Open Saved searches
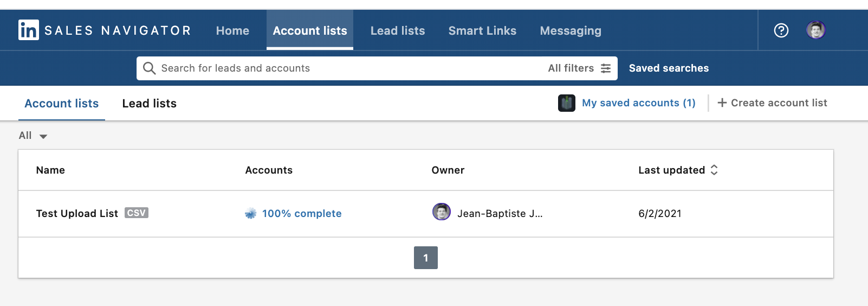This screenshot has width=868, height=306. click(669, 68)
